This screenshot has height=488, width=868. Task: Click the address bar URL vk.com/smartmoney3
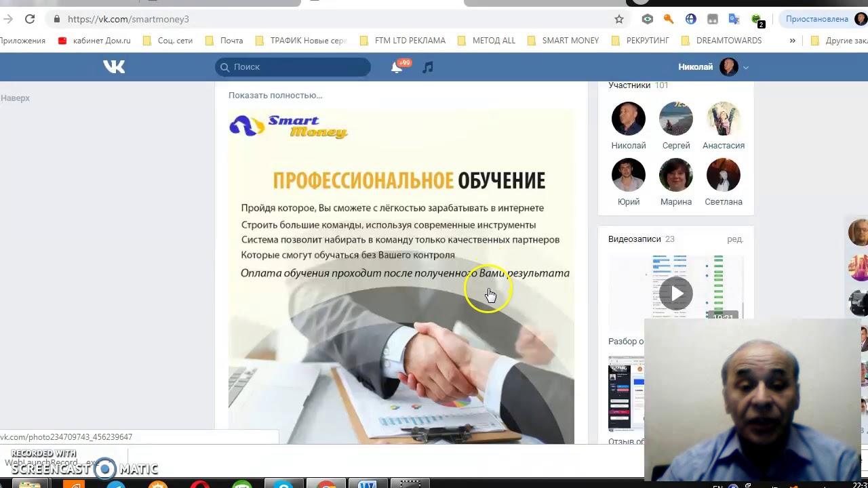click(128, 19)
